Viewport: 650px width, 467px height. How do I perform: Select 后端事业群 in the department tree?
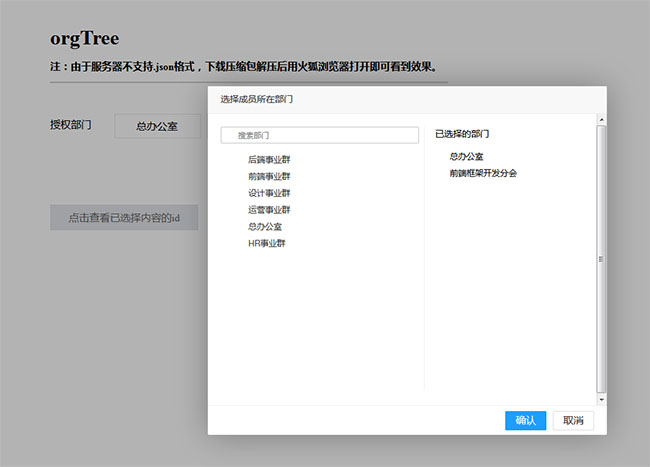click(x=269, y=160)
